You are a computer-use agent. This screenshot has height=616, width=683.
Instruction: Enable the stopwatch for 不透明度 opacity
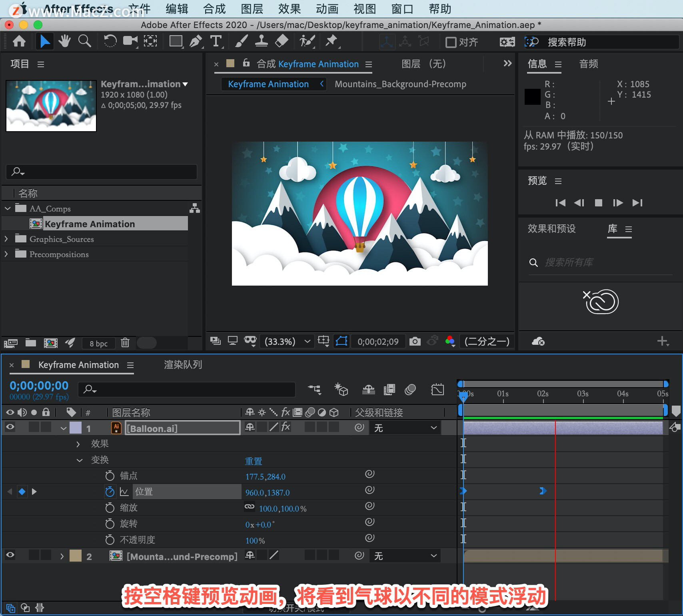coord(110,540)
